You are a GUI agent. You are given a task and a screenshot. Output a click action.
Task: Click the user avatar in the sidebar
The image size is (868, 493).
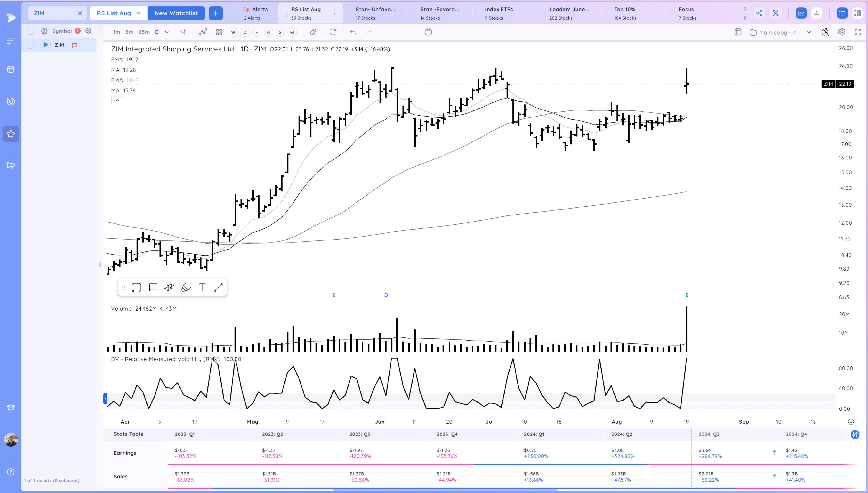(x=10, y=439)
